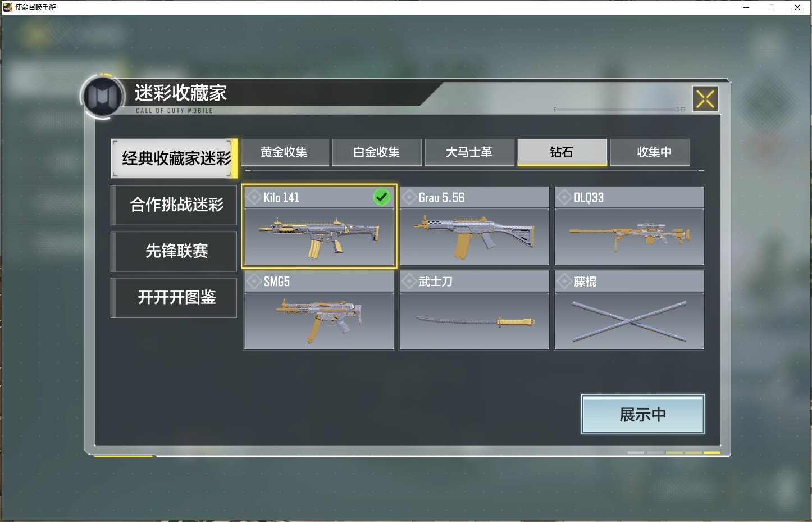Viewport: 812px width, 522px height.
Task: Select 合作挑战迷彩 category in sidebar
Action: [174, 205]
